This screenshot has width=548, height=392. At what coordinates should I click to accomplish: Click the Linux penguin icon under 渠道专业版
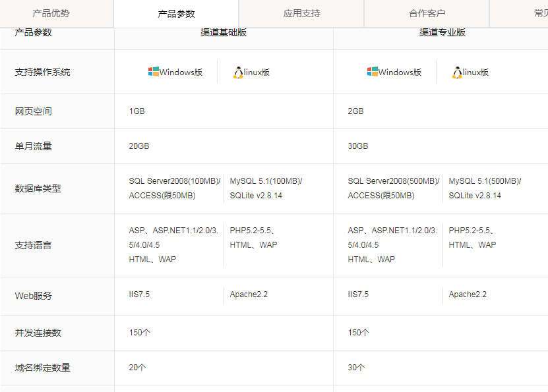pos(457,72)
